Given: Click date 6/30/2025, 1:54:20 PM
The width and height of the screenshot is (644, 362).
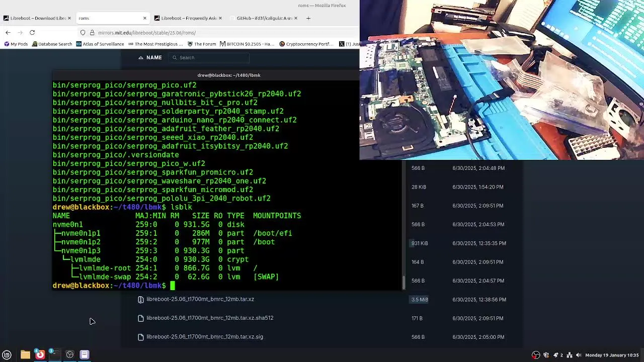Looking at the screenshot, I should pos(477,187).
